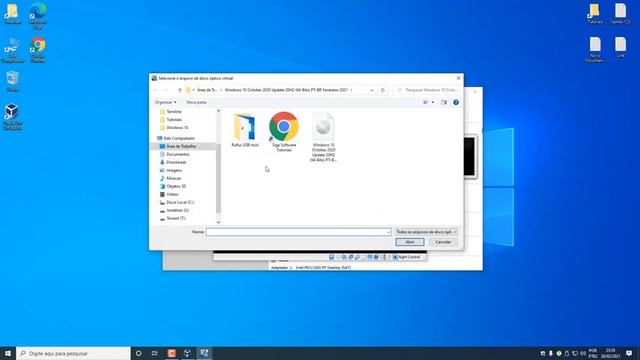Screen dimensions: 640x360
Task: Open Músicas in the sidebar
Action: 173,178
